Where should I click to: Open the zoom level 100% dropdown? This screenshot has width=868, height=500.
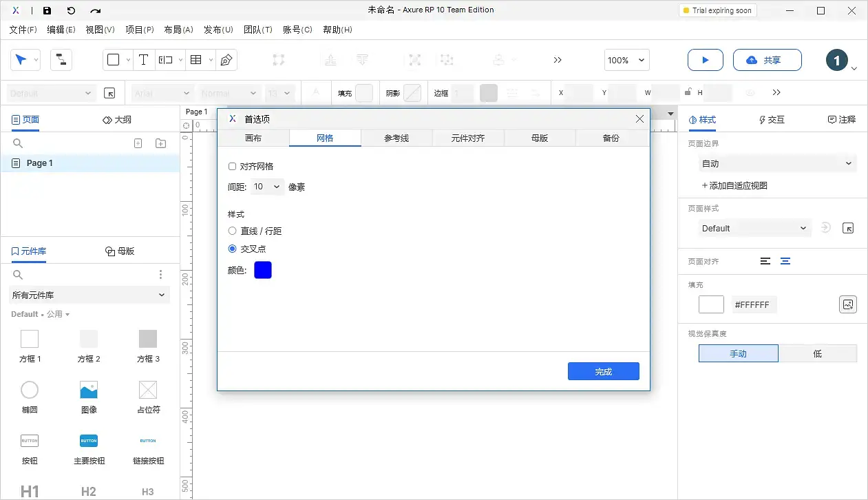click(626, 60)
